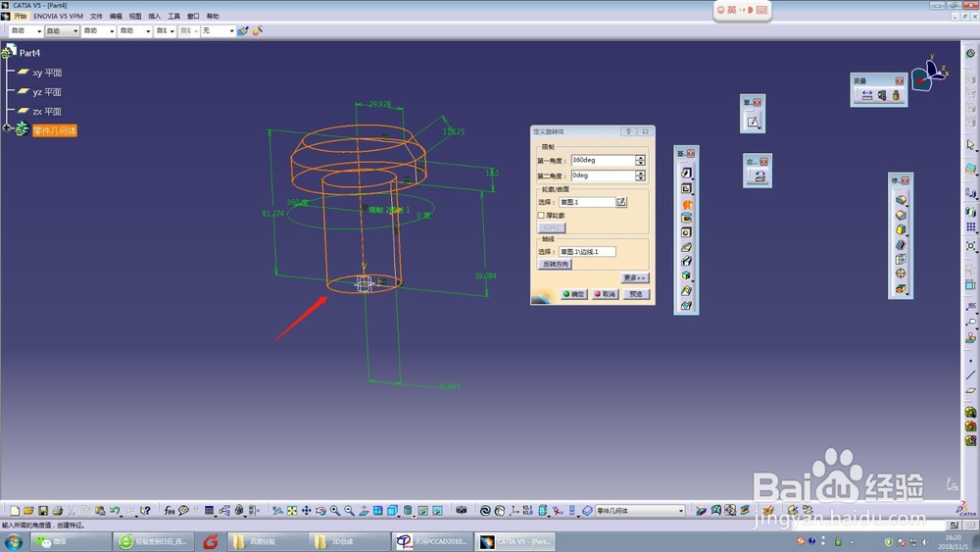The width and height of the screenshot is (980, 552).
Task: Open the 文件 menu
Action: 96,17
